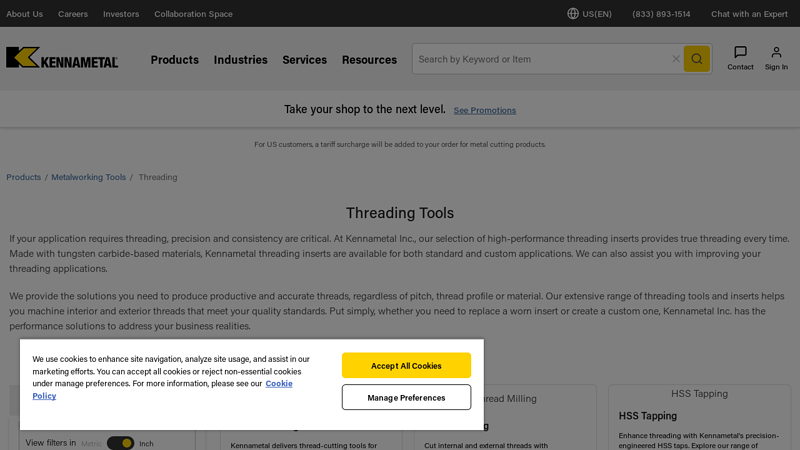Expand the Products menu
The image size is (800, 450).
coord(174,60)
